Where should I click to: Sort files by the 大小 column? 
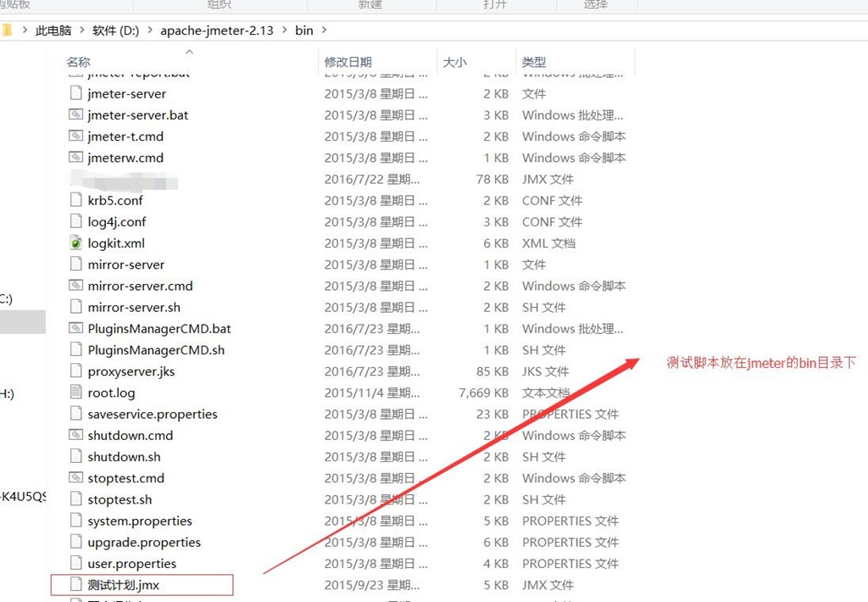tap(454, 62)
